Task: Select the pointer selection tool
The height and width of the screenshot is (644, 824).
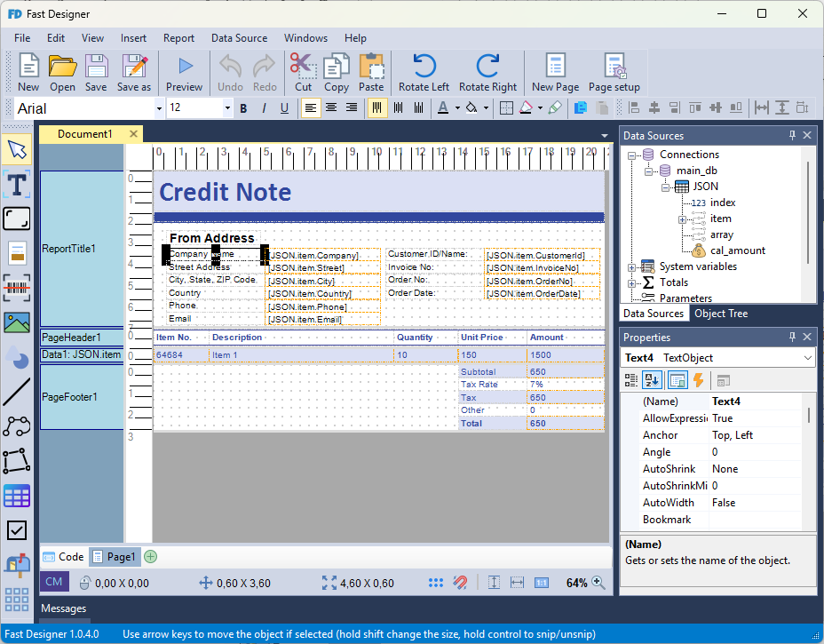Action: 17,149
